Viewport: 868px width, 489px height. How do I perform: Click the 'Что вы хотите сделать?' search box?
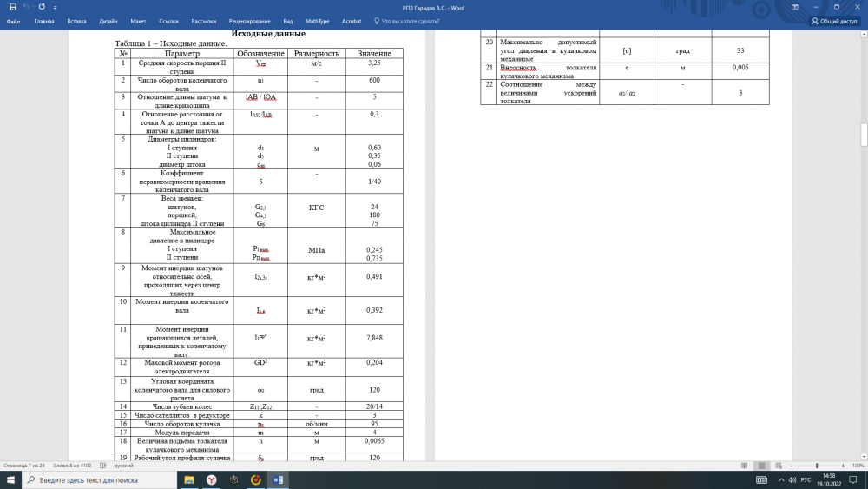click(x=407, y=21)
